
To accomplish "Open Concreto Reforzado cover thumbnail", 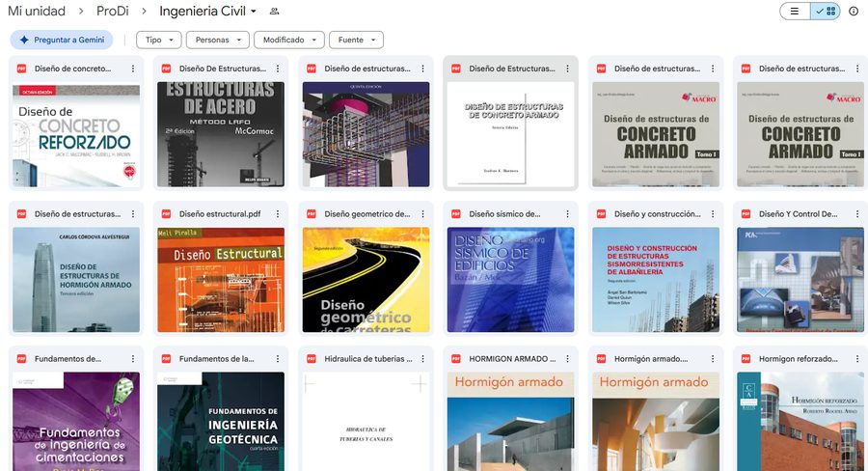I will coord(76,135).
